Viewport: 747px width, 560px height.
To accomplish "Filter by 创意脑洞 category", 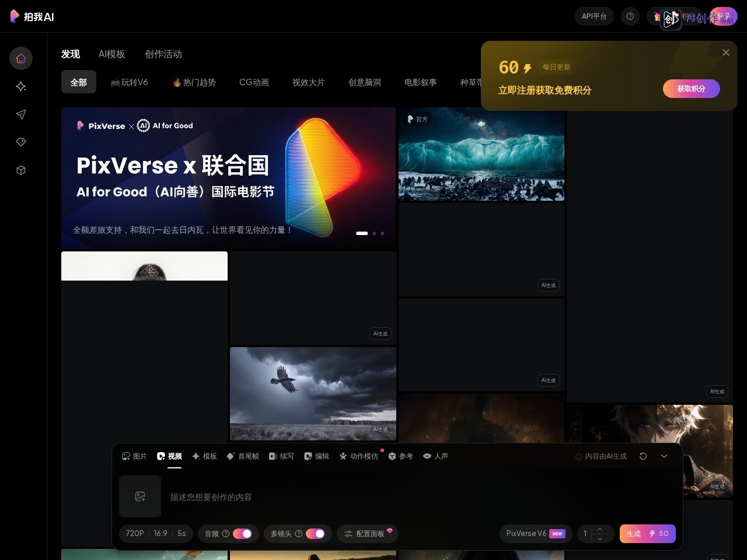I will pyautogui.click(x=364, y=82).
